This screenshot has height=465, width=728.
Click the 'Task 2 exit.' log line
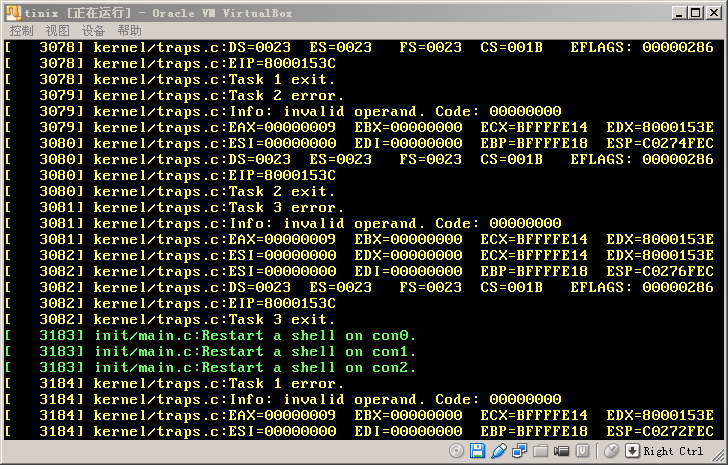click(x=170, y=191)
